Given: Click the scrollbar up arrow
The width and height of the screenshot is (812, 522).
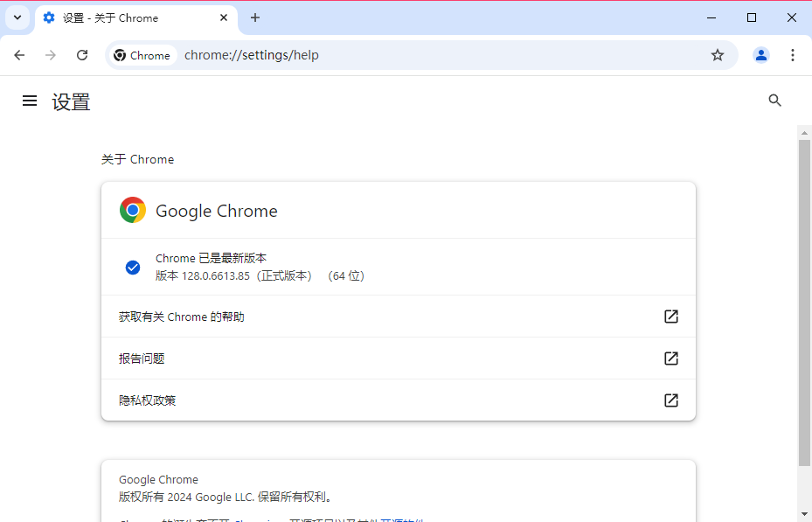Looking at the screenshot, I should pos(804,132).
